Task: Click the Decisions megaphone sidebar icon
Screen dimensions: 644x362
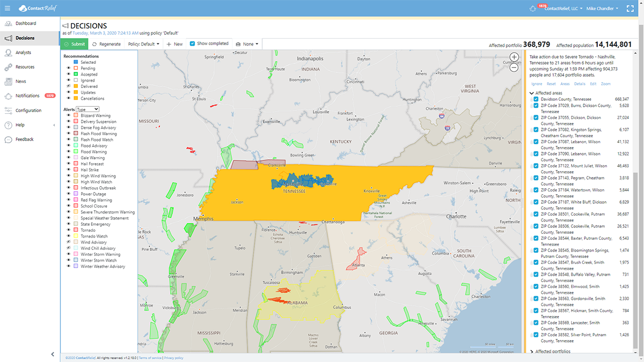Action: click(x=8, y=38)
